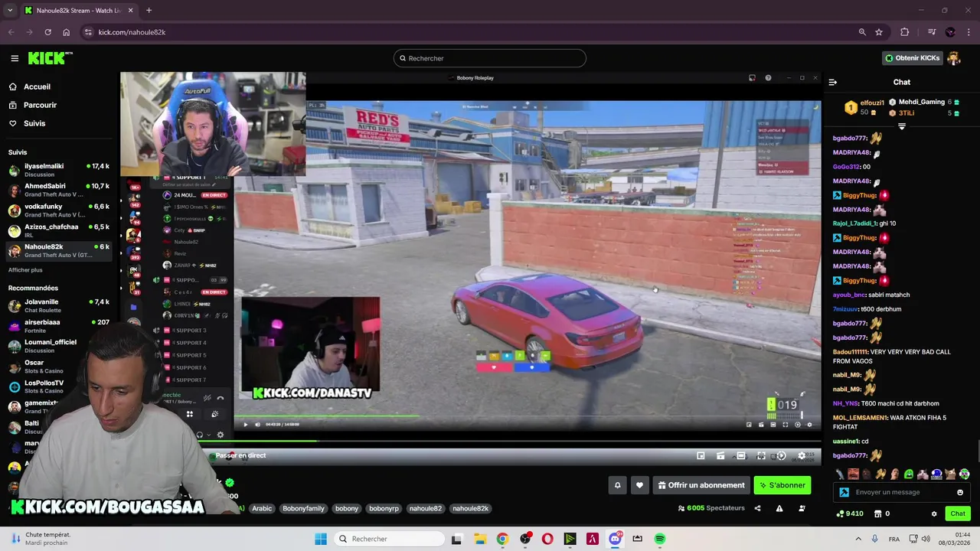Open Discord from the taskbar
This screenshot has width=980, height=551.
click(615, 539)
